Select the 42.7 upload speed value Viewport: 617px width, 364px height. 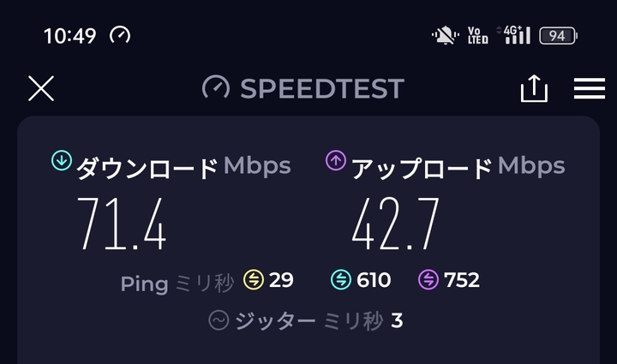coord(396,223)
